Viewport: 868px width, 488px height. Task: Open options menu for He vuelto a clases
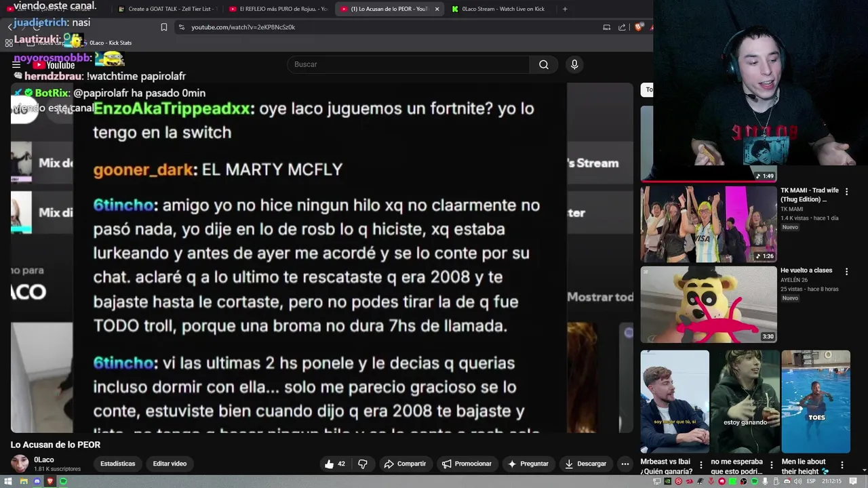tap(846, 271)
